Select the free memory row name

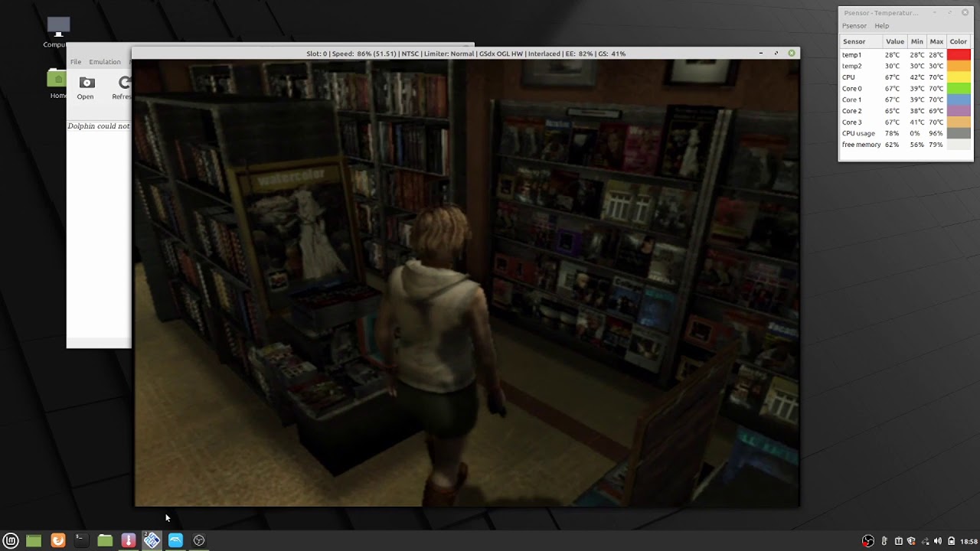tap(861, 145)
